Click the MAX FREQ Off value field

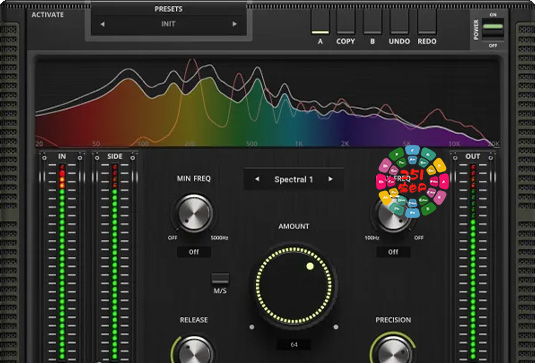click(393, 252)
